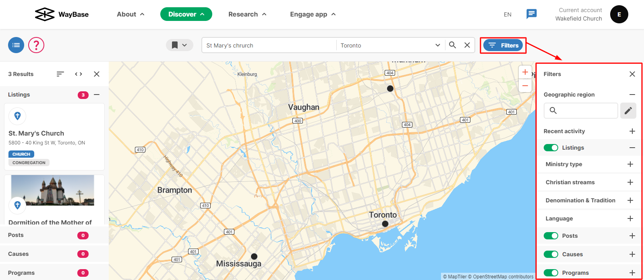Expand the Posts filter options
This screenshot has width=644, height=280.
[632, 236]
